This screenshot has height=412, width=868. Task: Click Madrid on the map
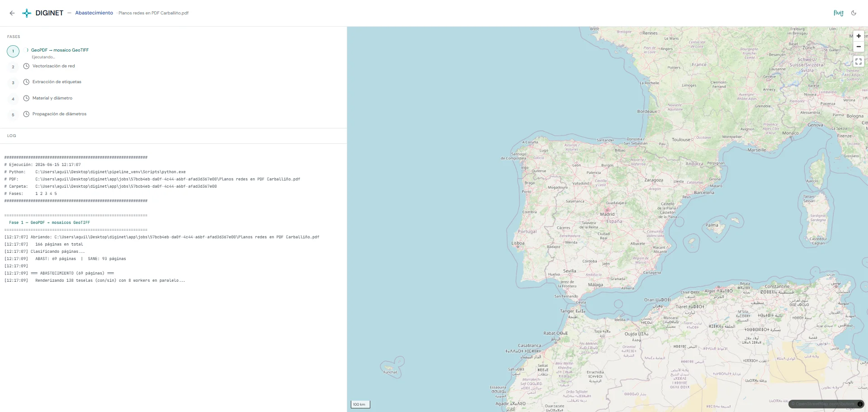pos(607,214)
